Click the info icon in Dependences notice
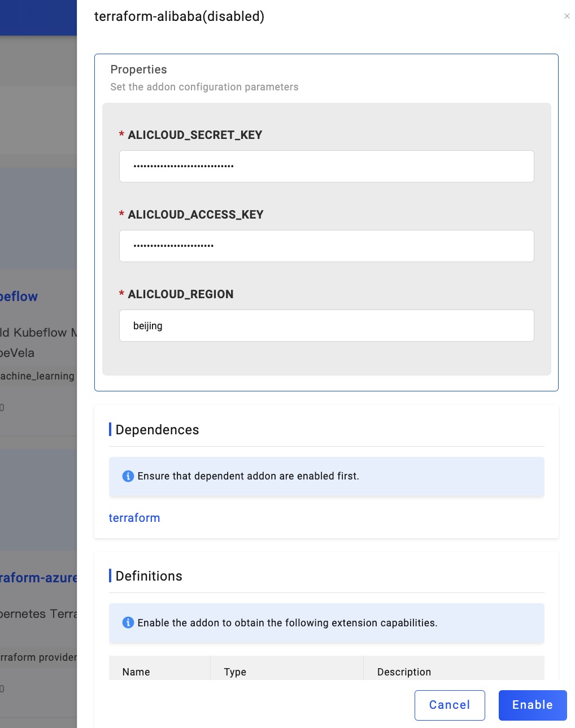The image size is (575, 728). tap(128, 476)
